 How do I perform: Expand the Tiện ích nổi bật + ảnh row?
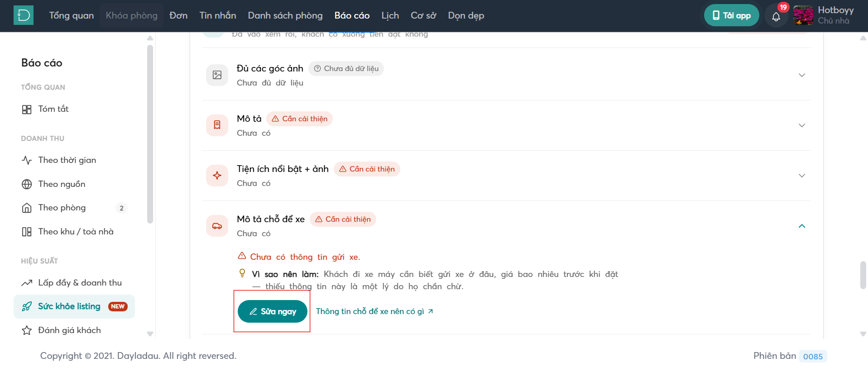tap(802, 176)
